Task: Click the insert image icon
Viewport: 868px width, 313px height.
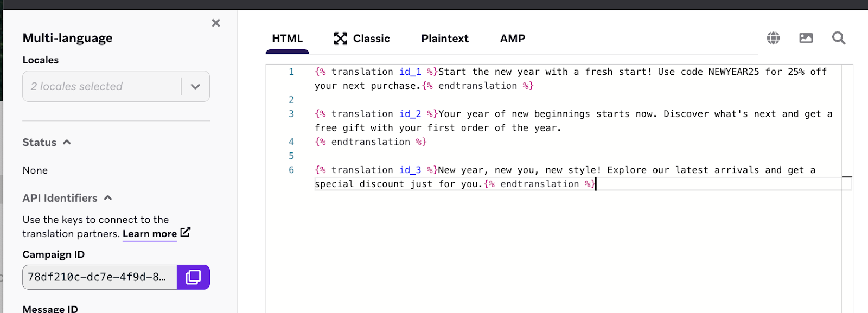Action: click(x=806, y=38)
